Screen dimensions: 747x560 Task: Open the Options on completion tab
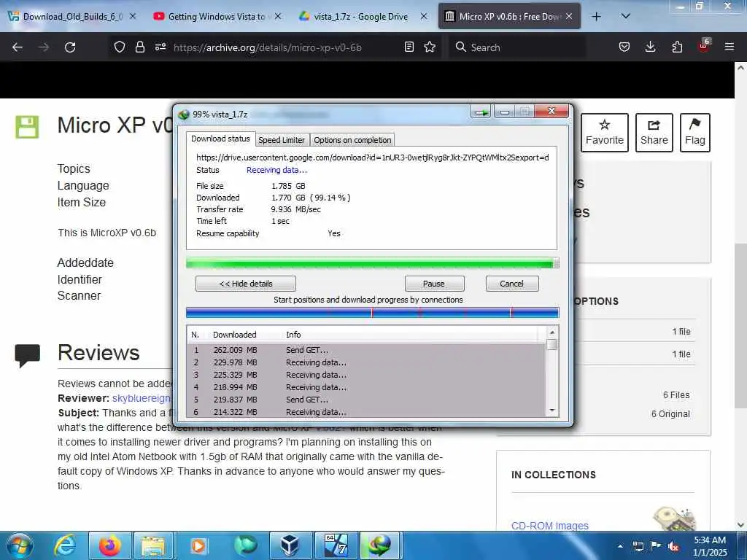[352, 140]
